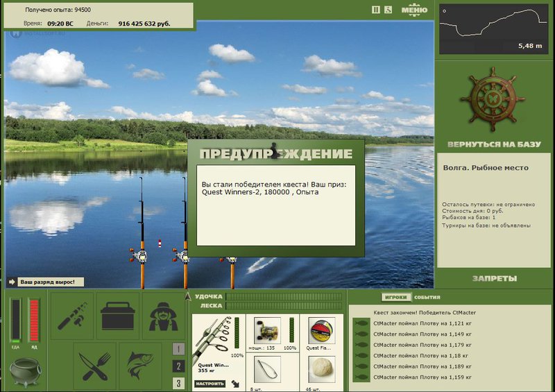Select rod slot number 1
Viewport: 555px width, 392px height.
coord(178,349)
